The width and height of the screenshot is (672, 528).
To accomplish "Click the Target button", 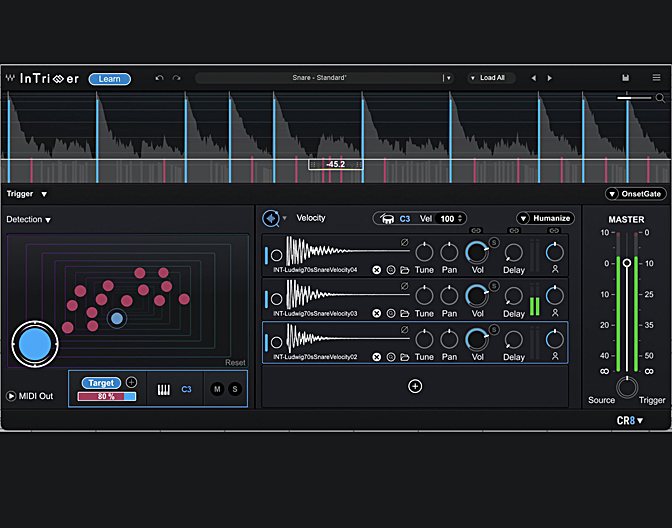I will pyautogui.click(x=101, y=383).
